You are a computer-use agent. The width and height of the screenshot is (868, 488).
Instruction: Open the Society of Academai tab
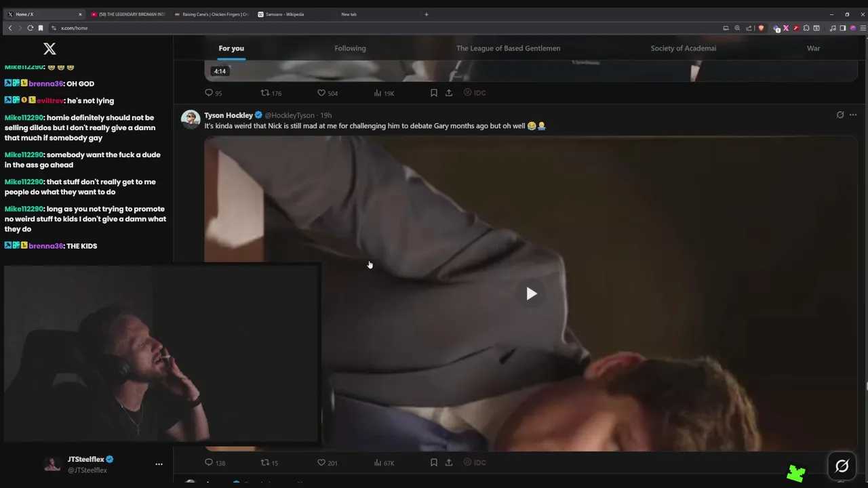(x=684, y=48)
